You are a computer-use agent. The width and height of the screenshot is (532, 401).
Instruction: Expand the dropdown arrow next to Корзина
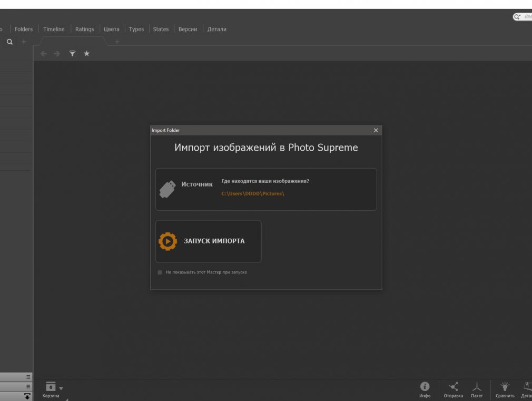pos(61,388)
